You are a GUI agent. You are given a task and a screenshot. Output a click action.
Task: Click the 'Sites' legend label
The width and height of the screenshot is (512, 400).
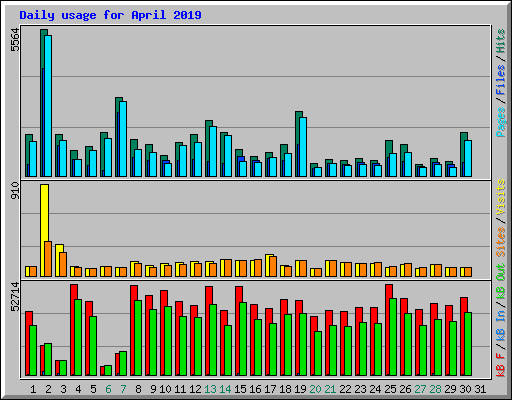(x=501, y=242)
